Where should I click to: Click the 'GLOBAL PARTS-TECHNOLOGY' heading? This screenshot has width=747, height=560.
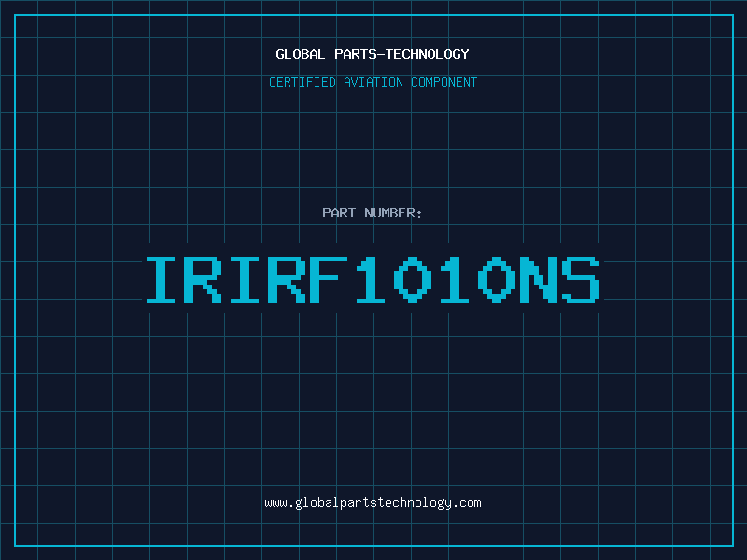click(373, 54)
